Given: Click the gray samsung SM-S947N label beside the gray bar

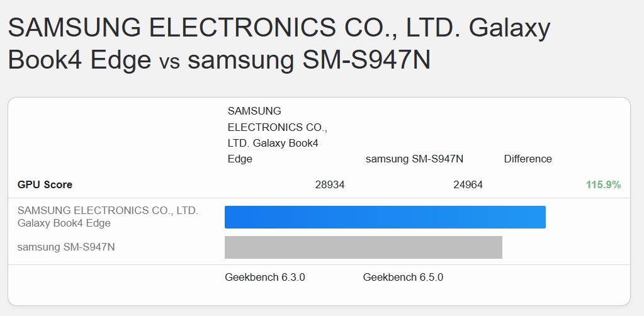Looking at the screenshot, I should 66,247.
